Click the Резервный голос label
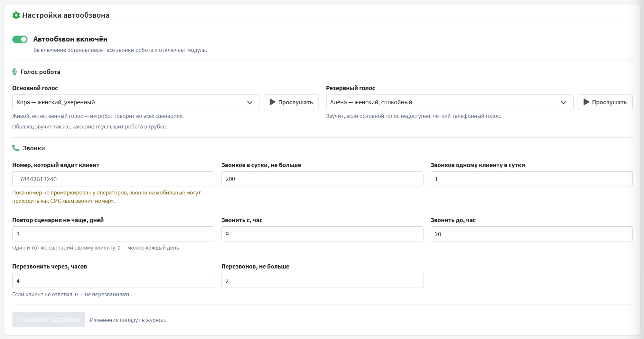 pos(350,88)
